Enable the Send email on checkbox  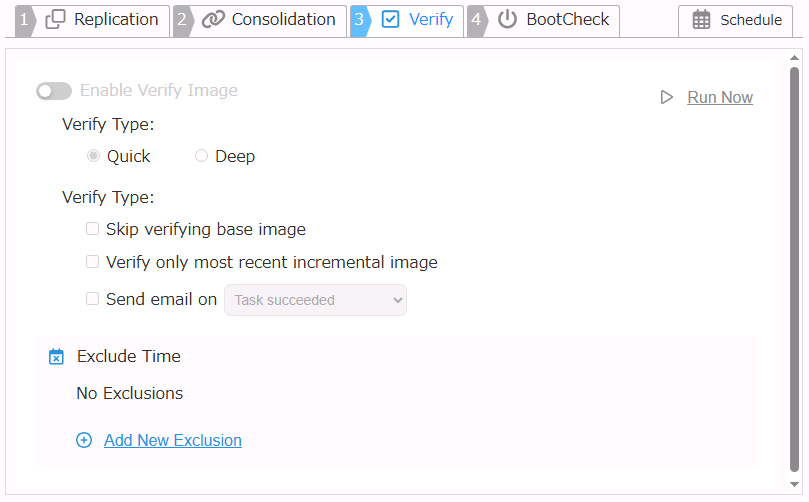click(x=93, y=299)
